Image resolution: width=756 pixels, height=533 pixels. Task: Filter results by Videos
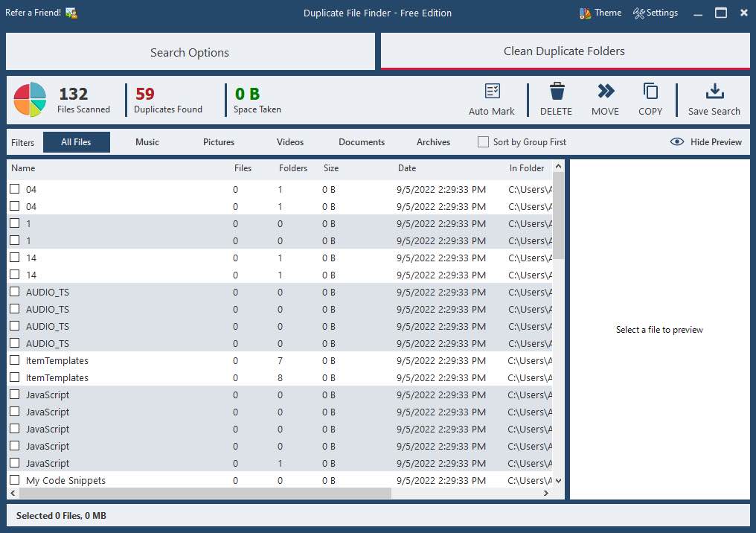pyautogui.click(x=289, y=142)
